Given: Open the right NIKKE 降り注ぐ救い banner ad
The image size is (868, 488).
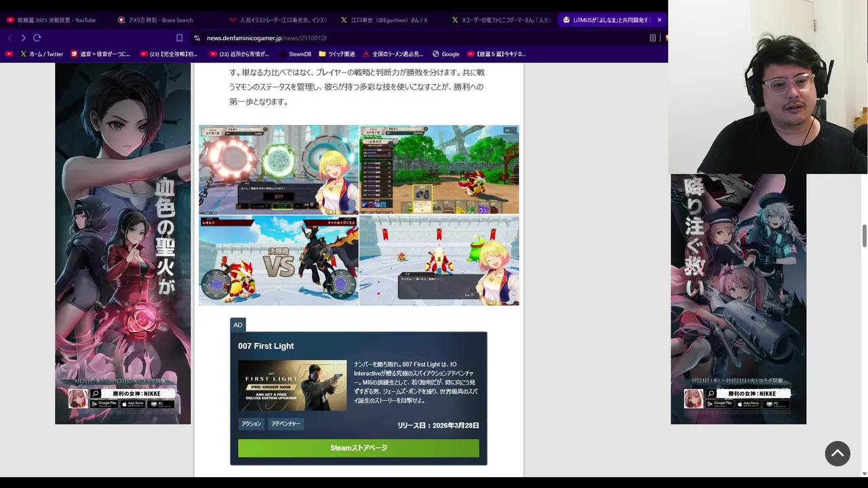Looking at the screenshot, I should 738,299.
